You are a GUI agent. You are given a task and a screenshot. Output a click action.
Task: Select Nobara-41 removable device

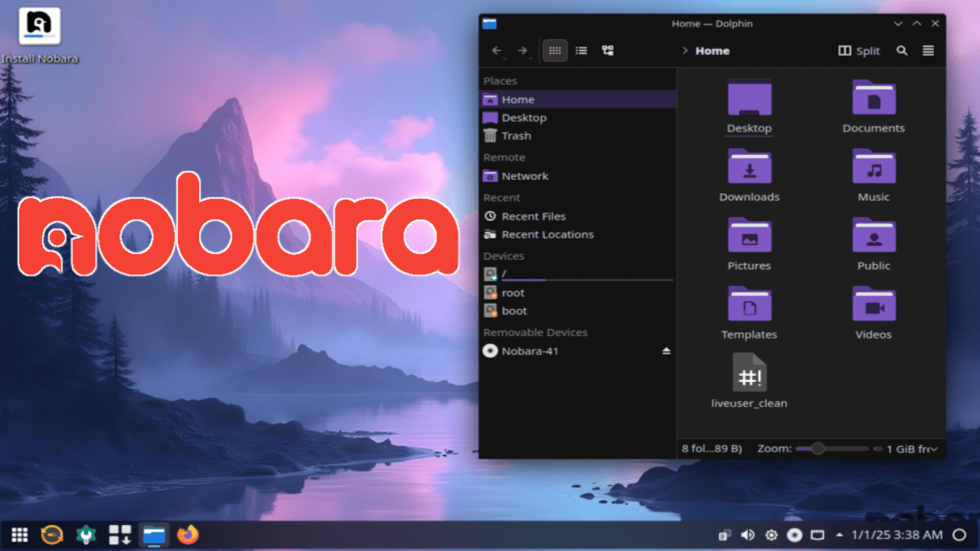(x=578, y=350)
